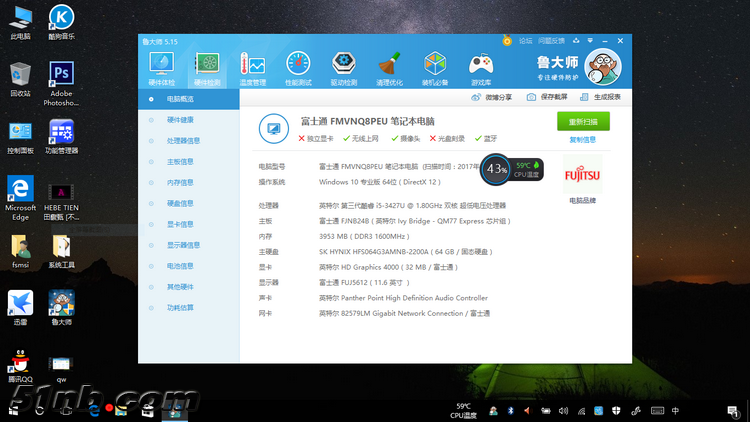The image size is (750, 422).
Task: Open the 清理优化 broom cleanup icon
Action: tap(390, 67)
